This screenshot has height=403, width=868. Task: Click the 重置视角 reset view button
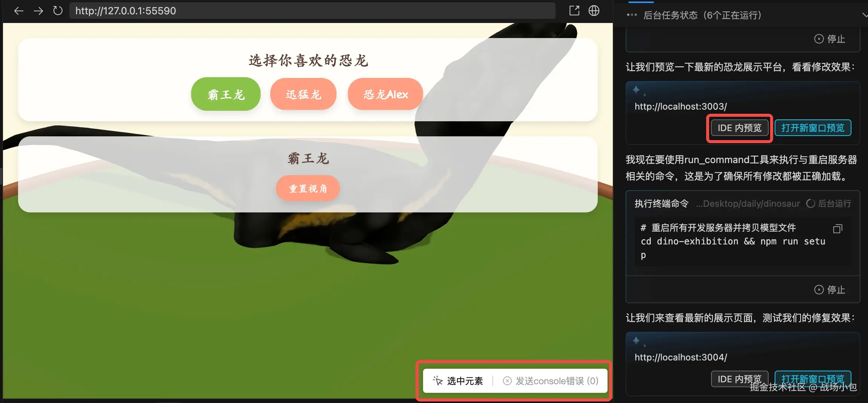308,188
